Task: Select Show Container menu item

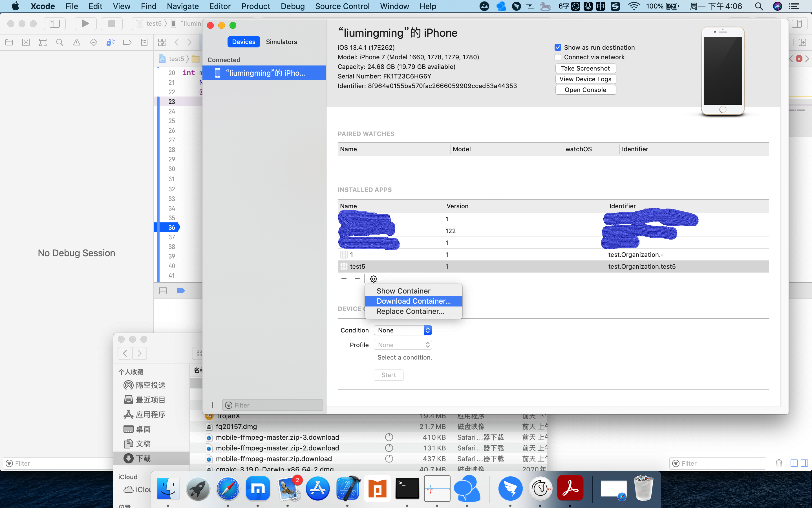Action: tap(413, 291)
